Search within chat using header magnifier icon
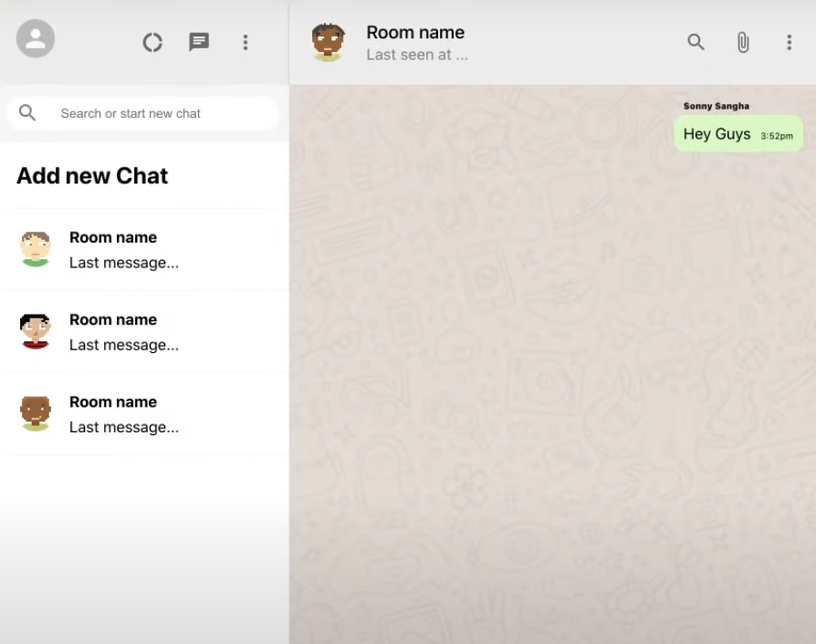The width and height of the screenshot is (816, 644). pos(696,42)
